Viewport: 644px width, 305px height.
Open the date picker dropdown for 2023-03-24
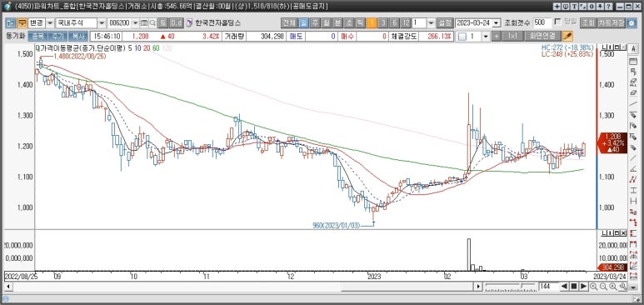coord(497,23)
